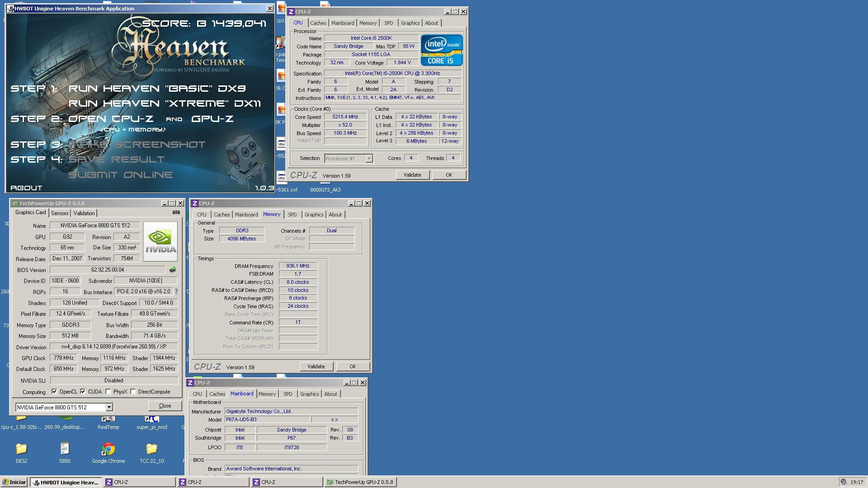The width and height of the screenshot is (868, 488).
Task: Click the GPU-Z title bar icon
Action: point(15,203)
